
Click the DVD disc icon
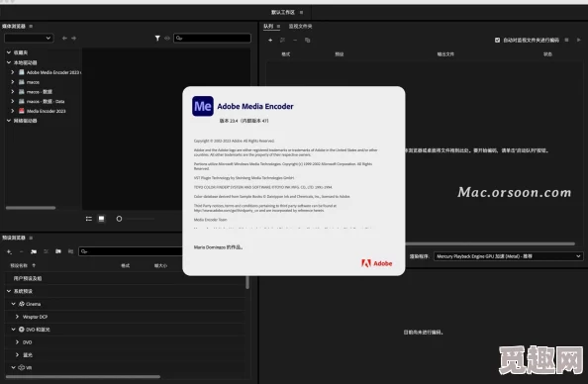click(22, 330)
